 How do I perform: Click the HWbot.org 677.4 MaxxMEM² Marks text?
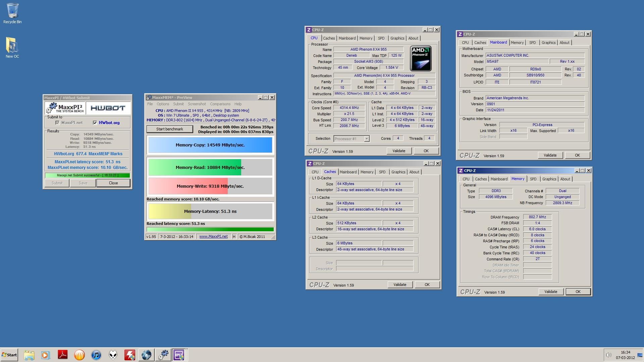(x=88, y=154)
